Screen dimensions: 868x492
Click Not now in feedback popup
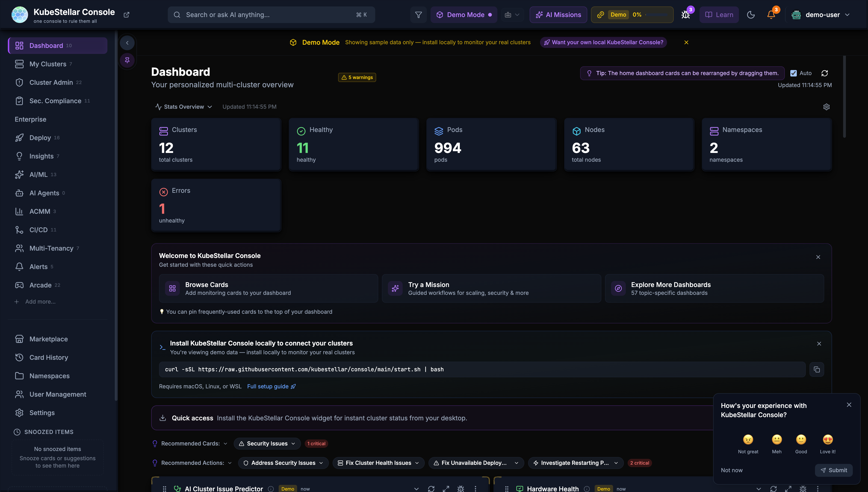click(x=731, y=470)
